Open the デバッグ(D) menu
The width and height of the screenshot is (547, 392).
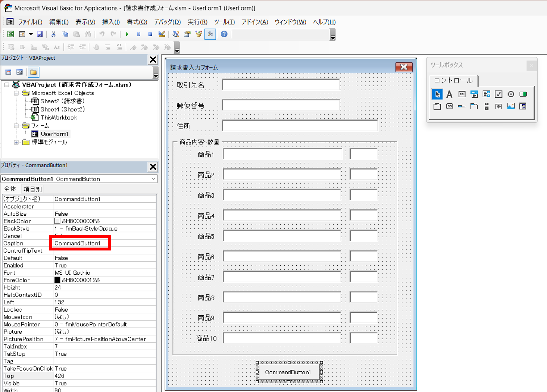167,22
